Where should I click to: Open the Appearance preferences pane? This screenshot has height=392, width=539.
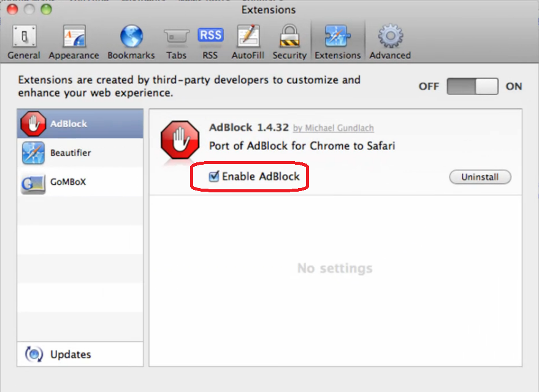click(74, 42)
